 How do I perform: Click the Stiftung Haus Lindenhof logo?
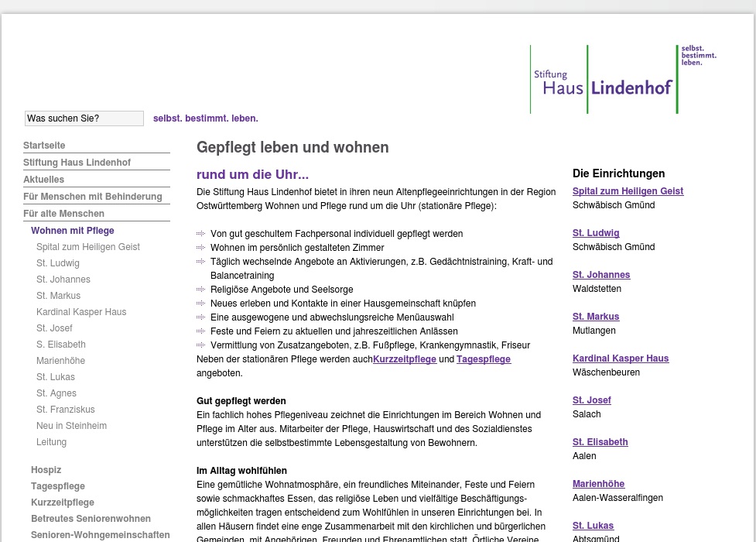(604, 80)
